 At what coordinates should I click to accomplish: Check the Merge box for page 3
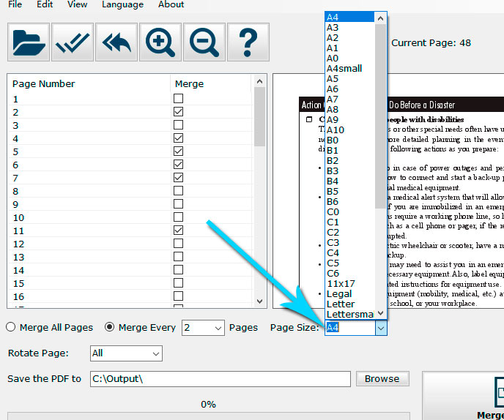(179, 125)
